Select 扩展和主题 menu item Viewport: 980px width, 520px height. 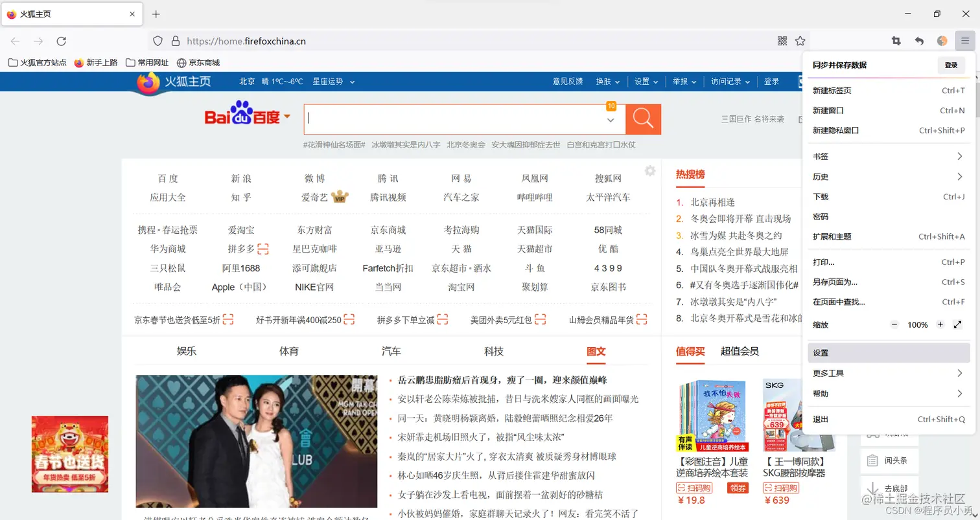[889, 237]
